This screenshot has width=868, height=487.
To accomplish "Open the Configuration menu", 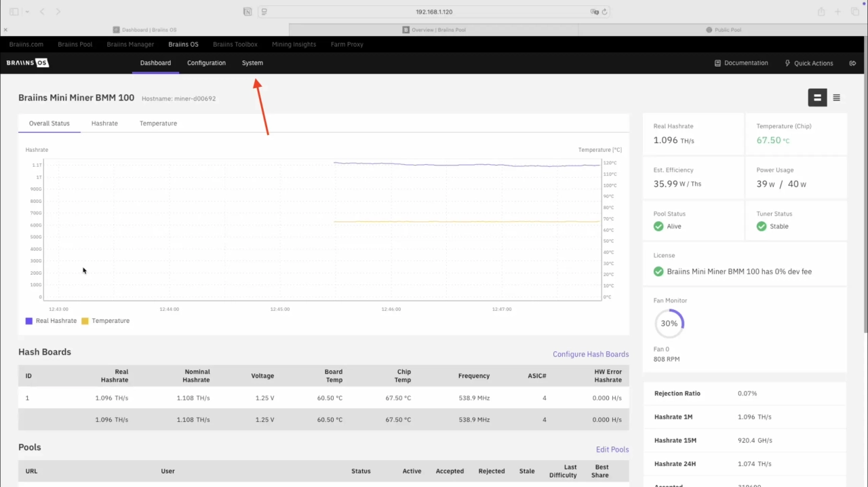I will 206,63.
